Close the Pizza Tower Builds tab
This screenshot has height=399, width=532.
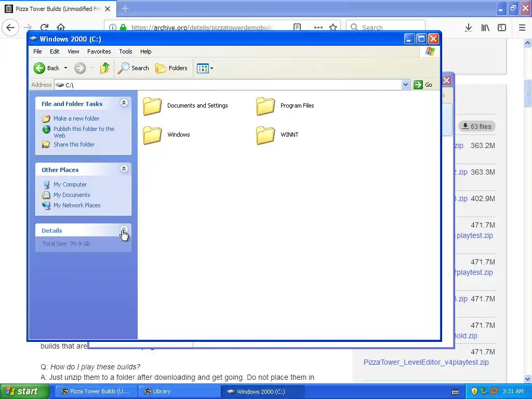pos(108,9)
